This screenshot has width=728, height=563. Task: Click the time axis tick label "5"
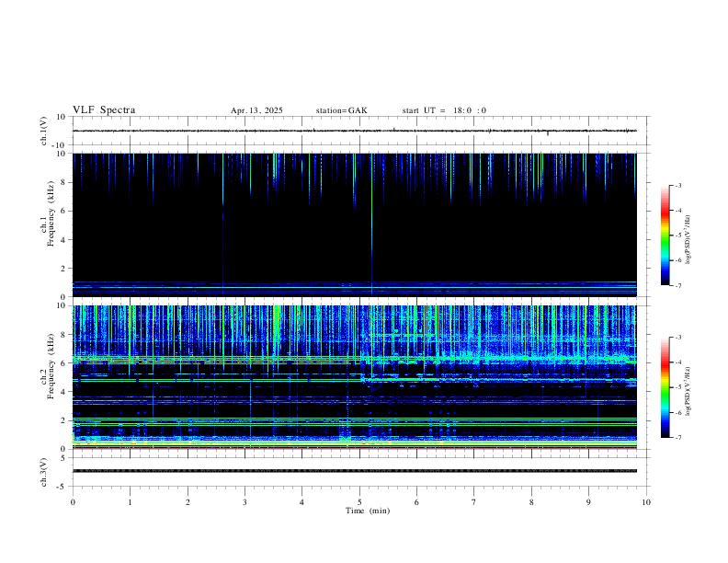pos(359,502)
